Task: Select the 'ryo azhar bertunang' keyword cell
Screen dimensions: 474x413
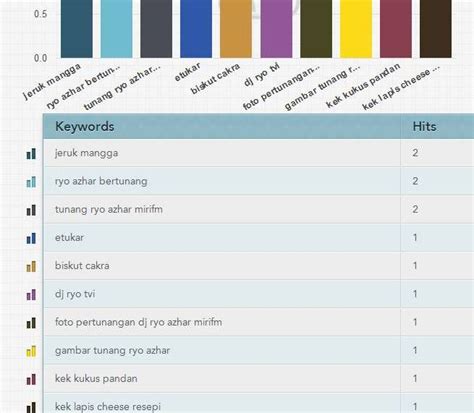Action: tap(222, 181)
